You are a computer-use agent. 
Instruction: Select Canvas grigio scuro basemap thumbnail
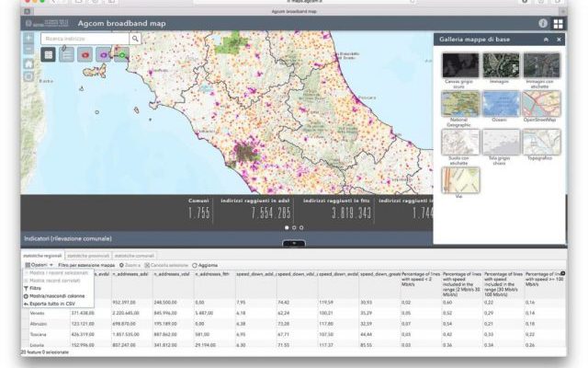point(459,65)
